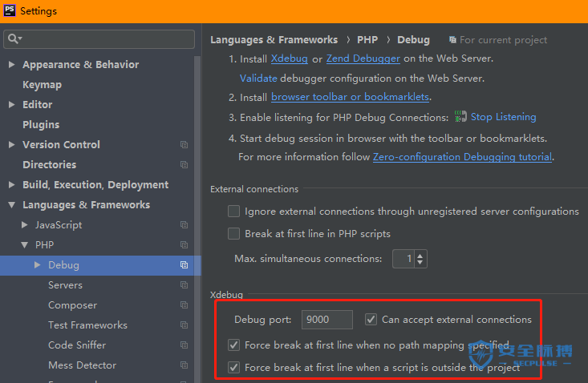Click the Debug port field showing 9000
Image resolution: width=588 pixels, height=383 pixels.
(327, 320)
